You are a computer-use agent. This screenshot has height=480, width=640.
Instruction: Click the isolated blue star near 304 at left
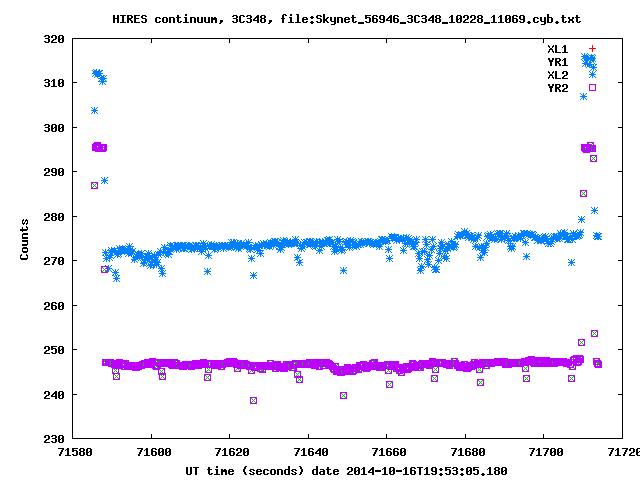pos(94,111)
